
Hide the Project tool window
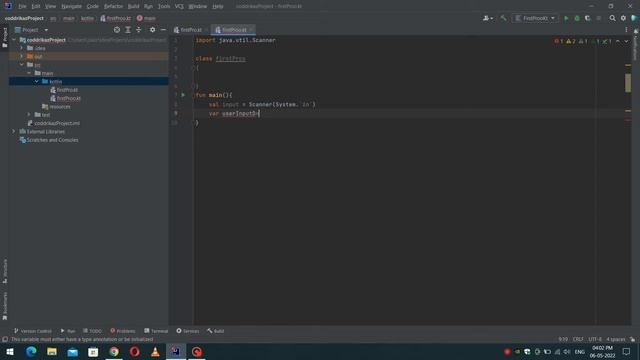(163, 30)
